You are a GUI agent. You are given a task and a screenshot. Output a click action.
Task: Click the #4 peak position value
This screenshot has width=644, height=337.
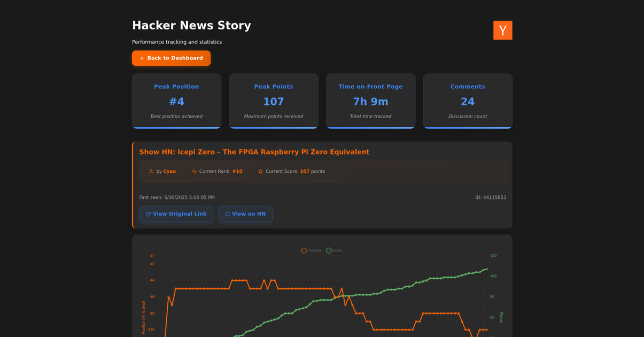(x=176, y=102)
